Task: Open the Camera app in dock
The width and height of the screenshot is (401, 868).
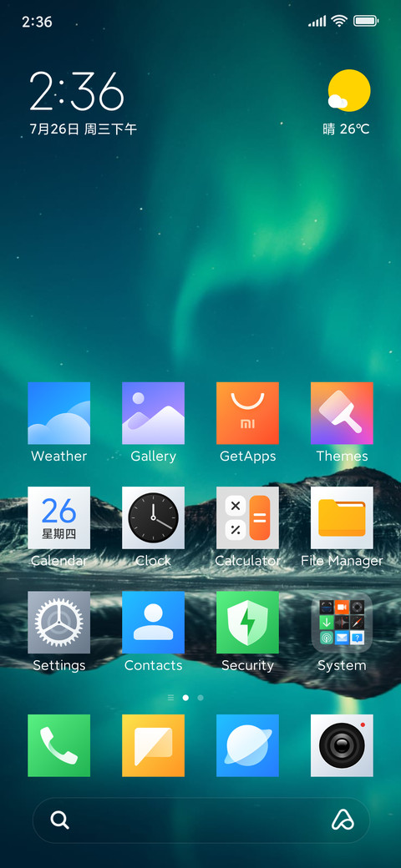Action: 342,745
